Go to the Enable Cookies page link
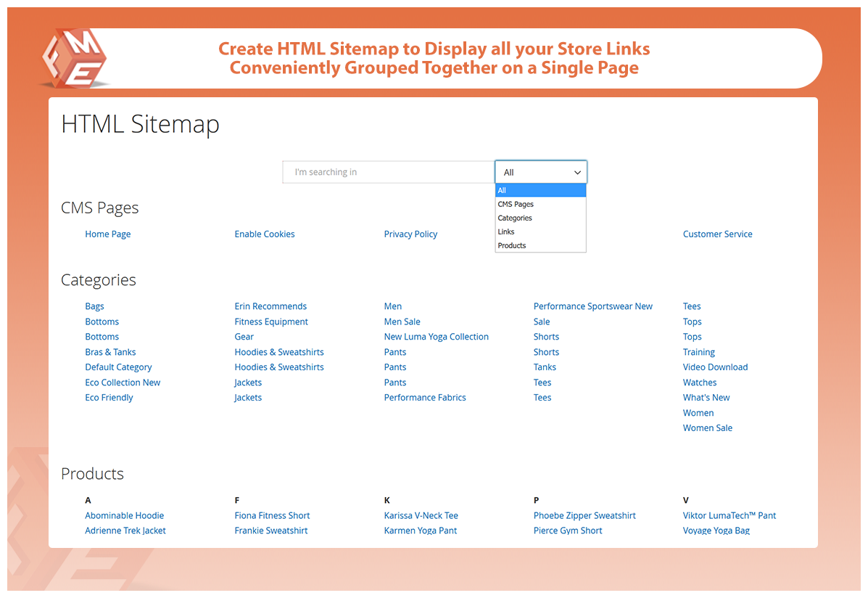Viewport: 868px width, 598px height. pos(265,234)
